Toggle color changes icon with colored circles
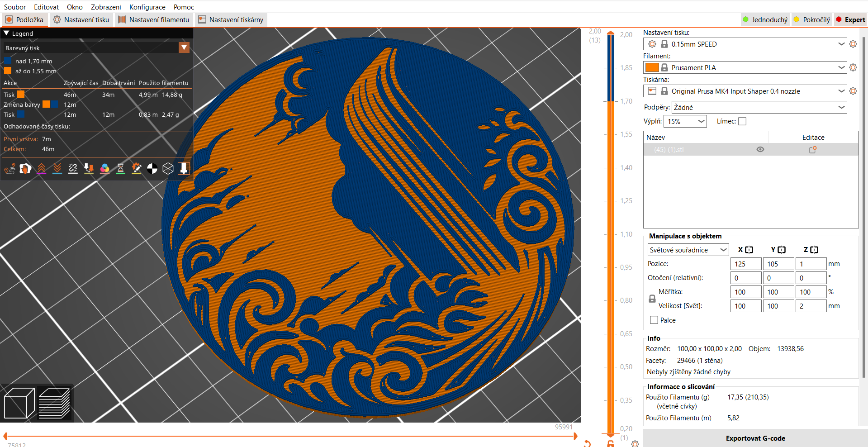Viewport: 868px width, 447px height. pyautogui.click(x=104, y=169)
